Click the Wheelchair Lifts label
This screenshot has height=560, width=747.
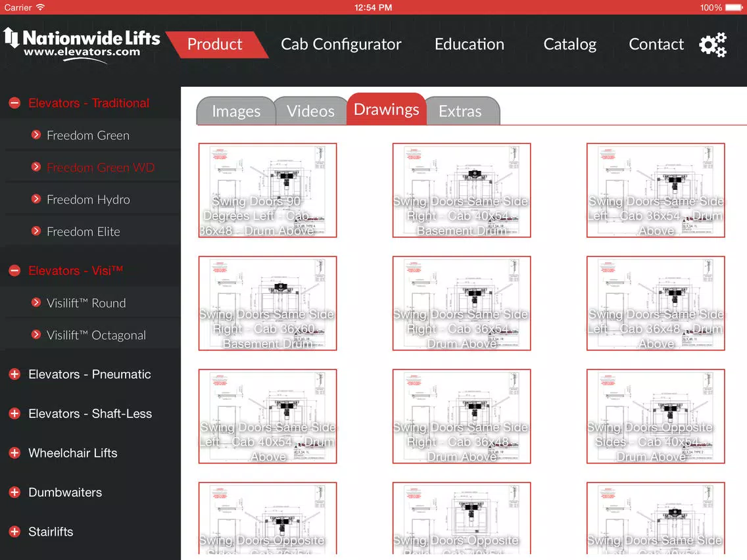point(73,453)
